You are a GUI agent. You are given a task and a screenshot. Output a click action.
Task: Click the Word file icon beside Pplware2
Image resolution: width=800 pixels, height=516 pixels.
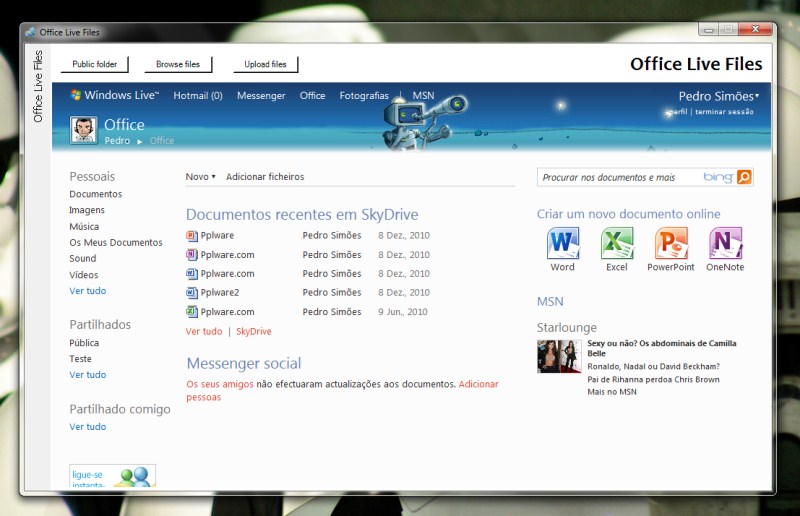191,292
